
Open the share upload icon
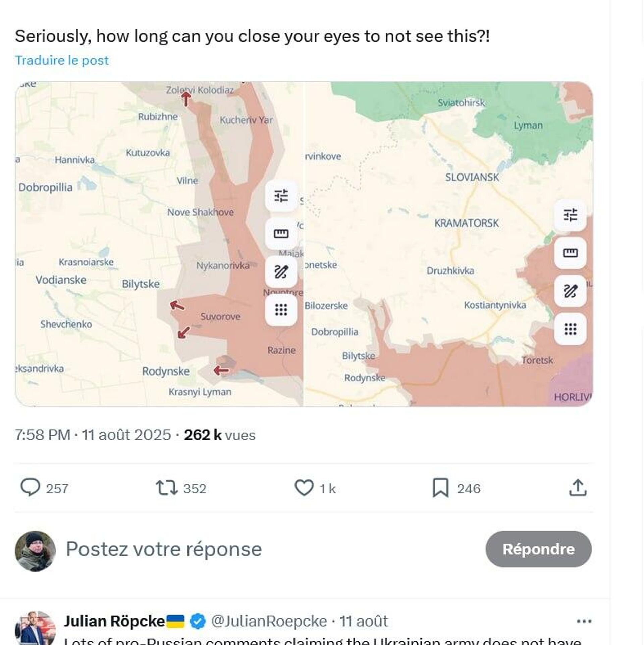tap(578, 488)
